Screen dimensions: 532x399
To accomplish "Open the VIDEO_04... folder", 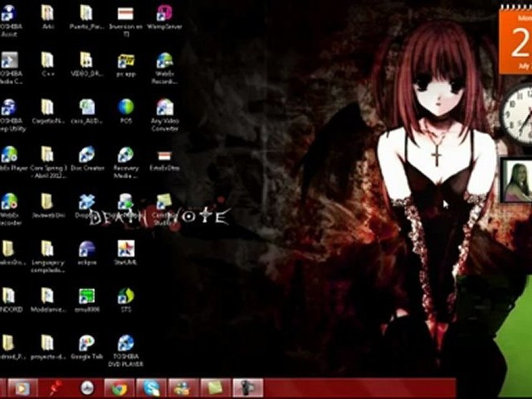I will pyautogui.click(x=86, y=64).
